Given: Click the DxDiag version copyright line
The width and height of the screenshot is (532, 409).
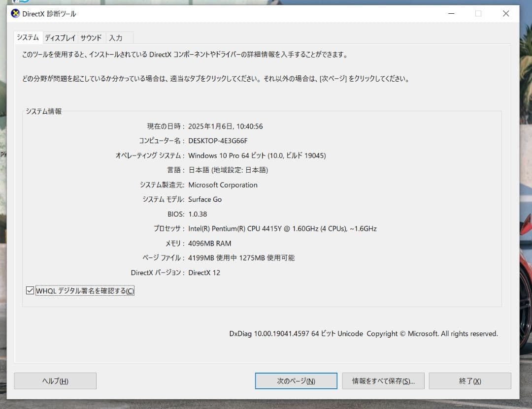Looking at the screenshot, I should [x=363, y=334].
